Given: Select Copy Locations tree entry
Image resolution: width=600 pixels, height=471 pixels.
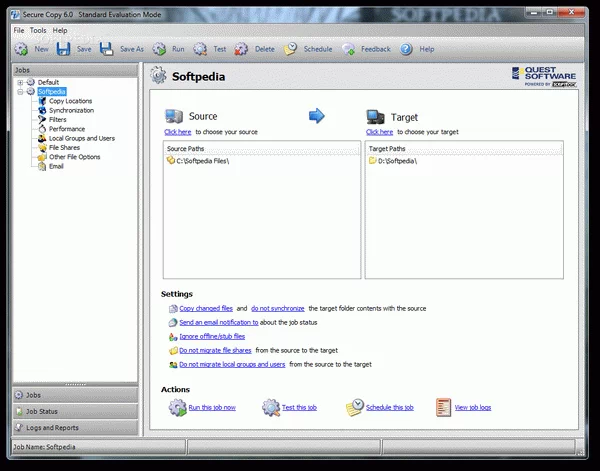Looking at the screenshot, I should 70,101.
